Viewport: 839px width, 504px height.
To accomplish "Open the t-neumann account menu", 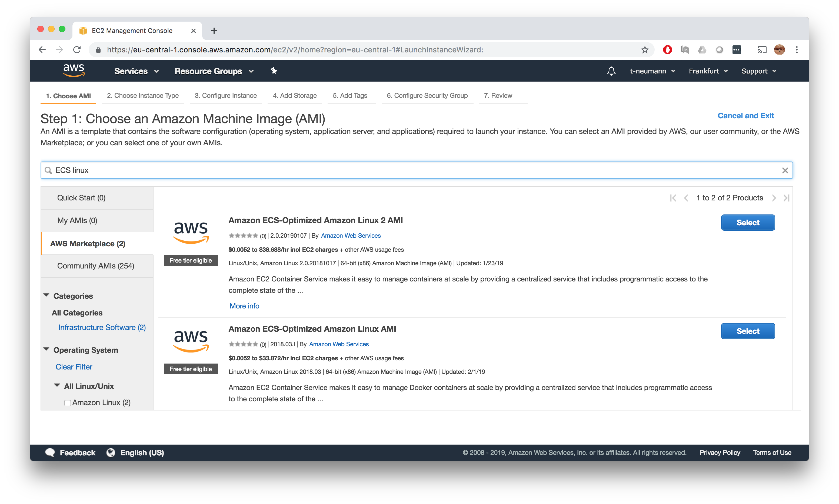I will [x=652, y=71].
